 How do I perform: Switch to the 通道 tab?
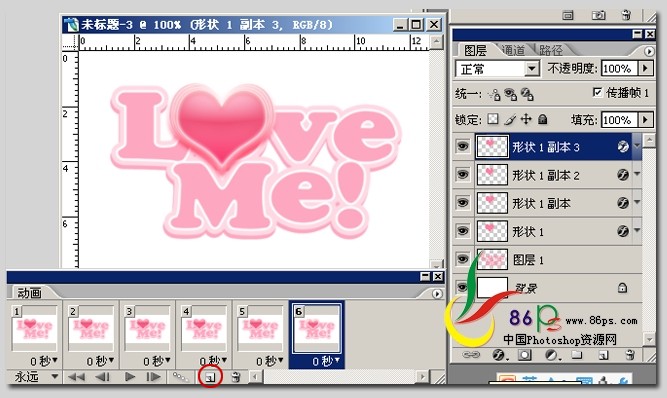pyautogui.click(x=513, y=50)
